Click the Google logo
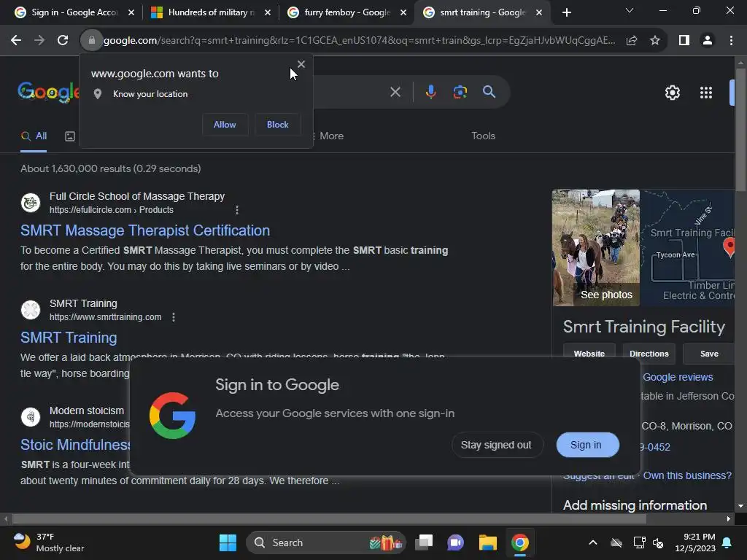Viewport: 747px width, 560px height. pos(48,92)
